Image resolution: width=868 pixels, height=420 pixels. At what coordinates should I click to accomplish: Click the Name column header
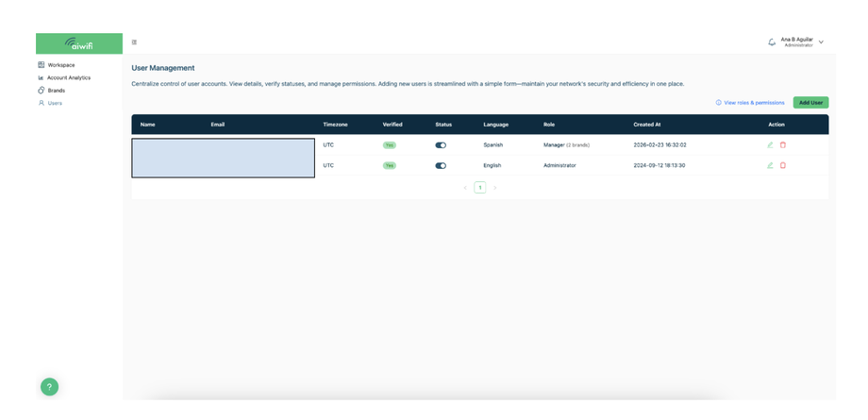click(148, 125)
